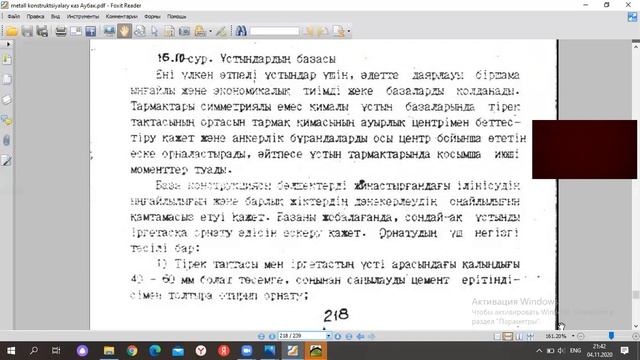Viewport: 640px width, 360px height.
Task: Open File Explorer from taskbar
Action: tap(109, 351)
